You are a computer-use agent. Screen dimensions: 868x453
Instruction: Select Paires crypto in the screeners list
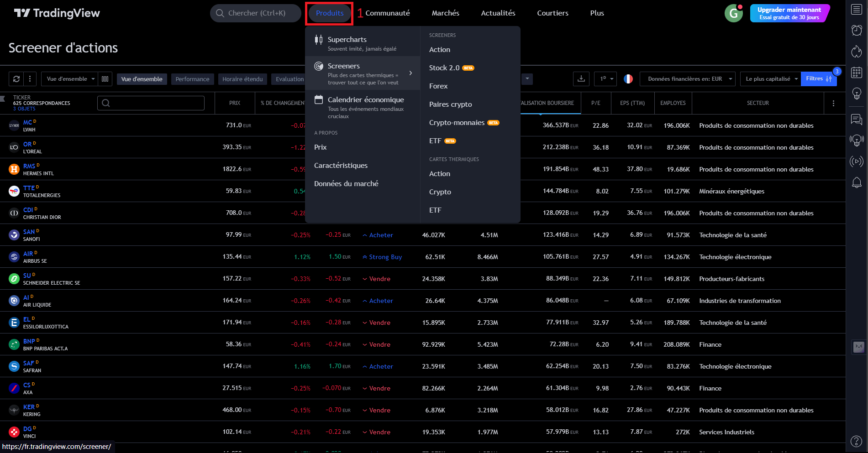coord(450,104)
